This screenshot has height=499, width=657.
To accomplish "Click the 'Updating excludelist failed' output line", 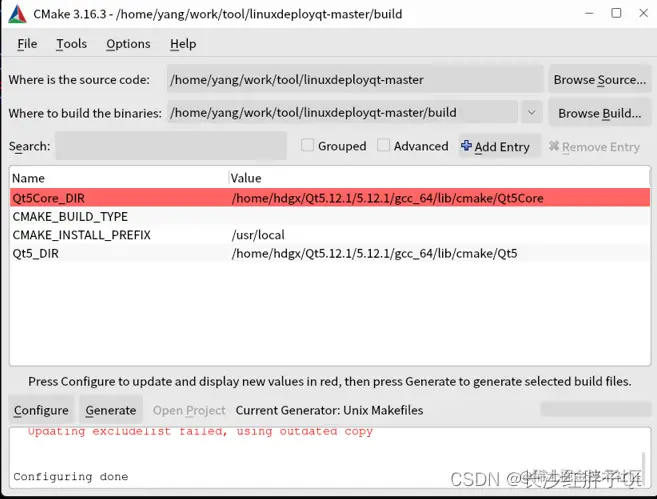I will click(x=200, y=432).
